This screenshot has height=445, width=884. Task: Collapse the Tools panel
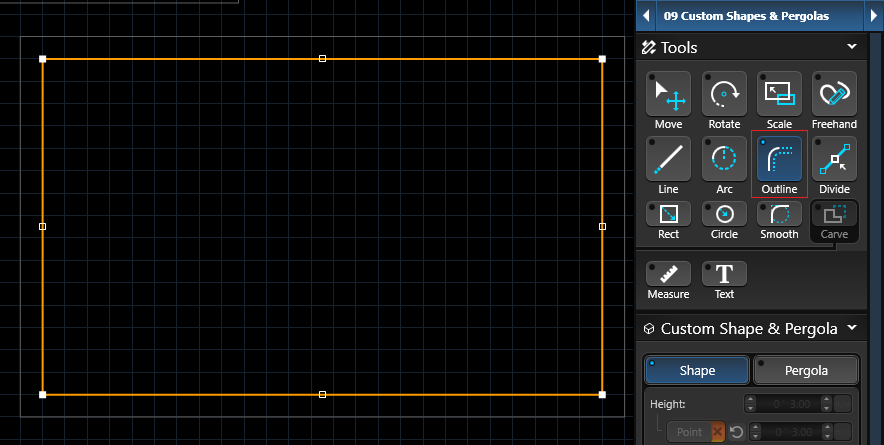click(x=851, y=47)
